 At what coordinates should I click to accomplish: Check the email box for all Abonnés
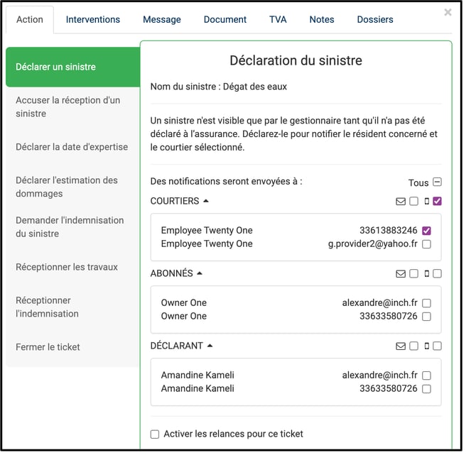click(x=413, y=274)
